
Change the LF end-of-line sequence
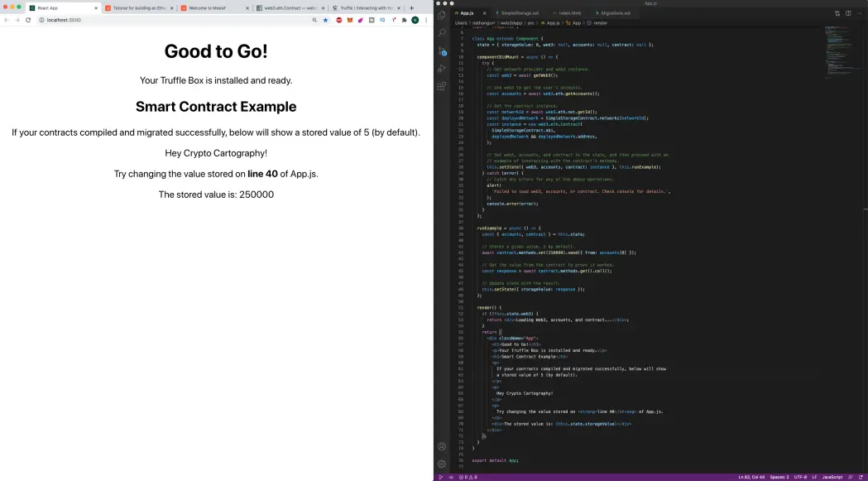click(x=814, y=477)
